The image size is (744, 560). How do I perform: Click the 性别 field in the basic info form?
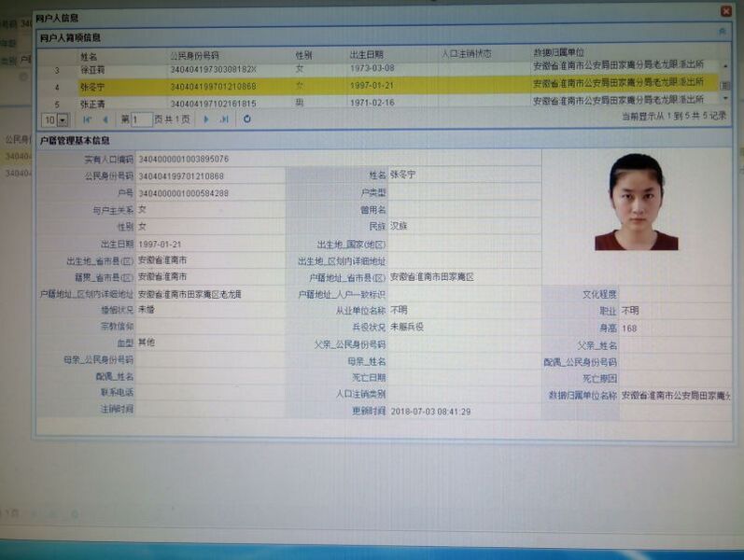coord(211,227)
